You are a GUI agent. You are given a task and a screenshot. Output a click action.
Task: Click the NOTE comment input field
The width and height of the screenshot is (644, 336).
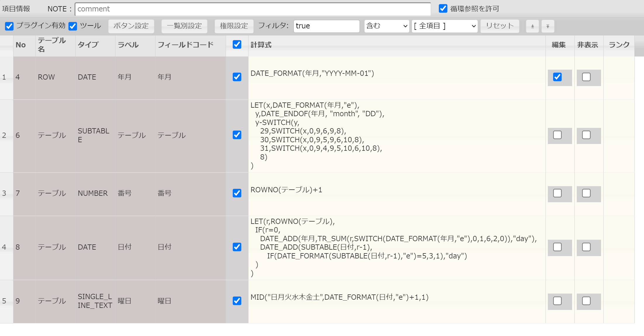253,9
